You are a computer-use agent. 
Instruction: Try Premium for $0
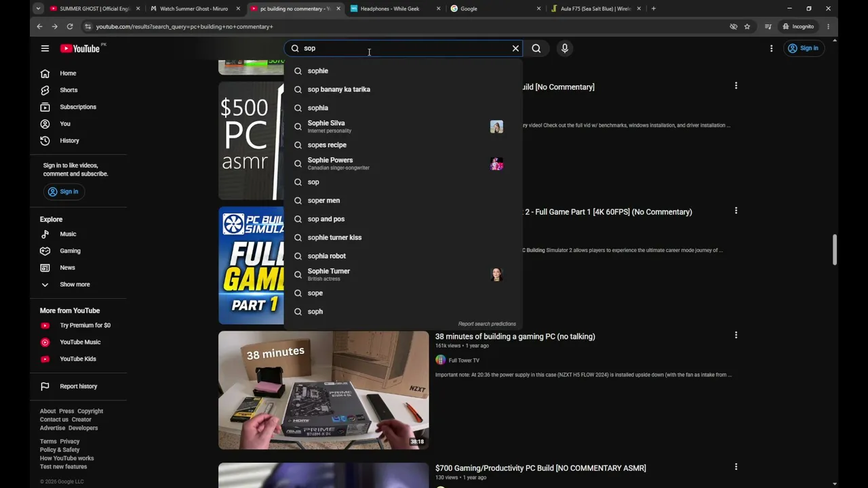pyautogui.click(x=85, y=325)
